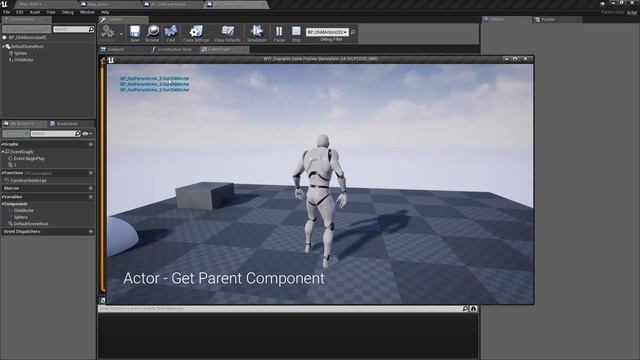
Task: Click Browse to locate asset
Action: tap(152, 33)
